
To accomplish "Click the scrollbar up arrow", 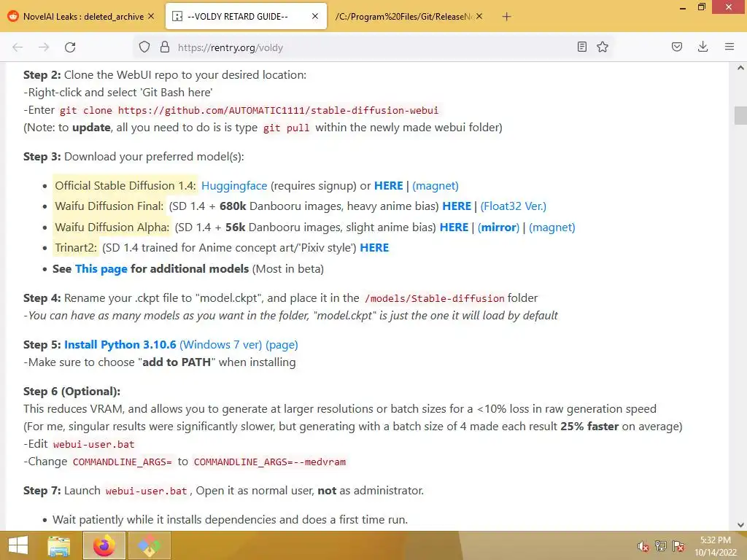I will click(x=740, y=68).
